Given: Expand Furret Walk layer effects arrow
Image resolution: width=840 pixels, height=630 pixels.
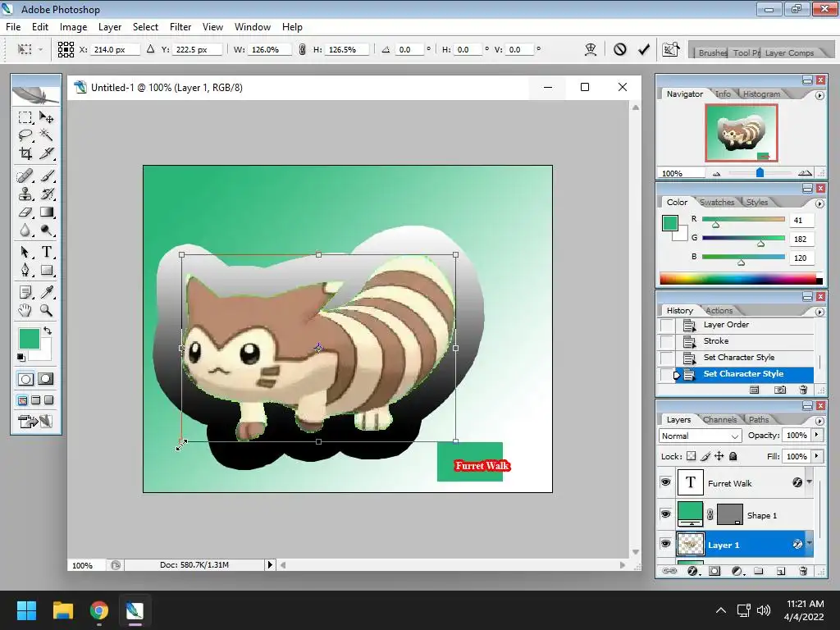Looking at the screenshot, I should (x=810, y=482).
